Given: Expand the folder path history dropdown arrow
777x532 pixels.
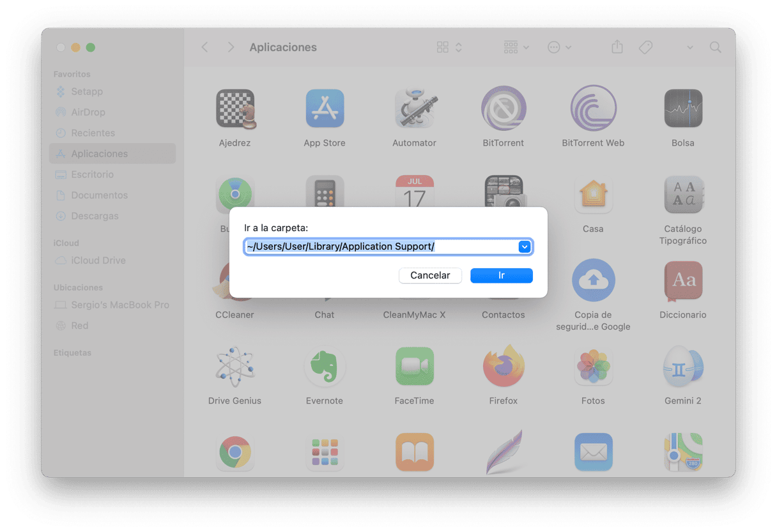Looking at the screenshot, I should coord(525,247).
